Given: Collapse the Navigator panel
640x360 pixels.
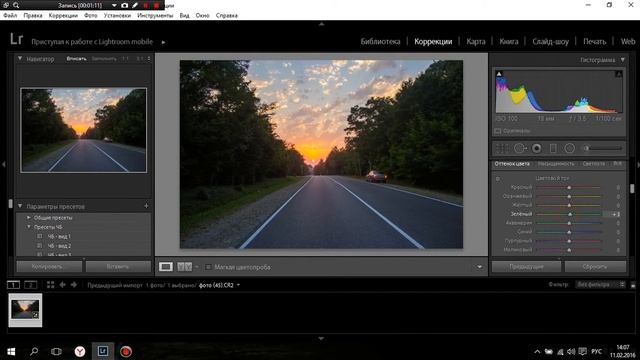Looking at the screenshot, I should pyautogui.click(x=20, y=59).
